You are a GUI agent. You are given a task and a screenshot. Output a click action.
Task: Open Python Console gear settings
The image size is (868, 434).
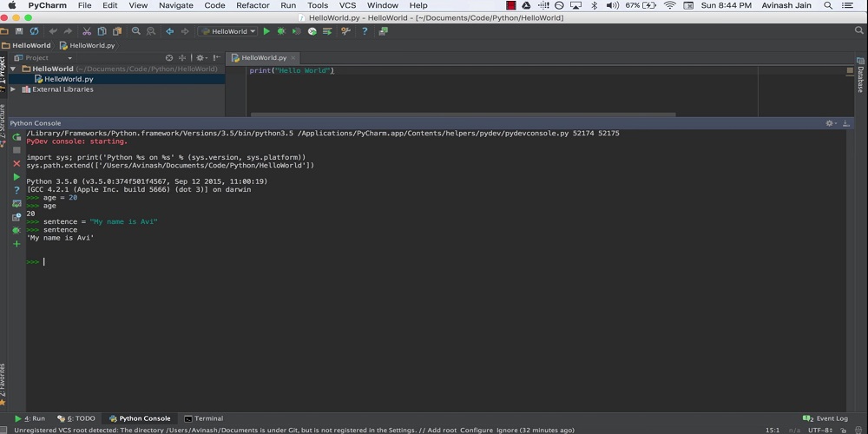(830, 123)
